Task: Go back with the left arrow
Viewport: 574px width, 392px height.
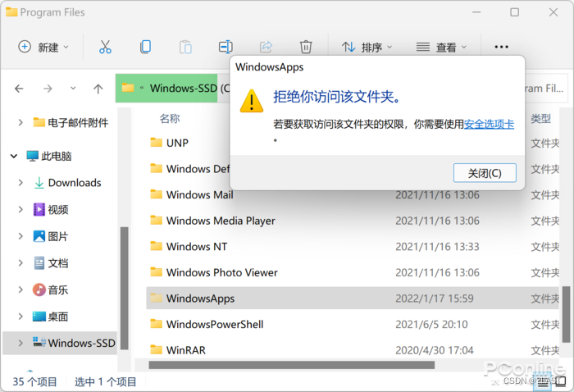Action: (x=19, y=89)
